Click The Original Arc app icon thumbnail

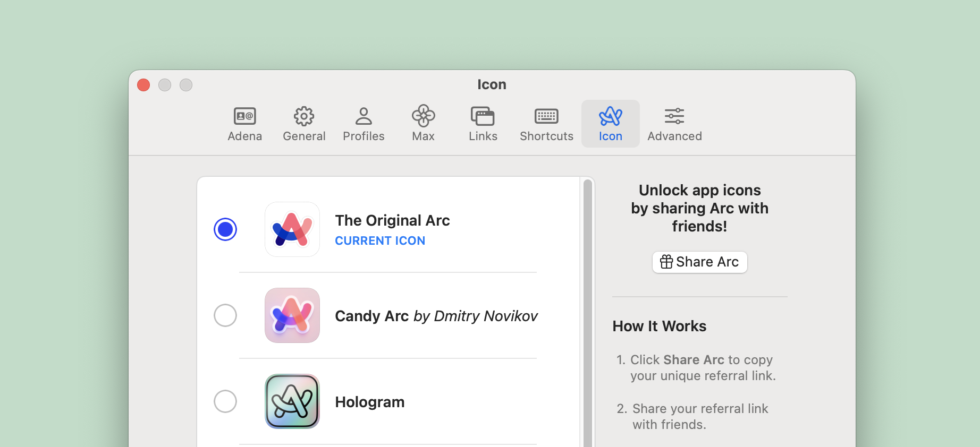tap(292, 229)
